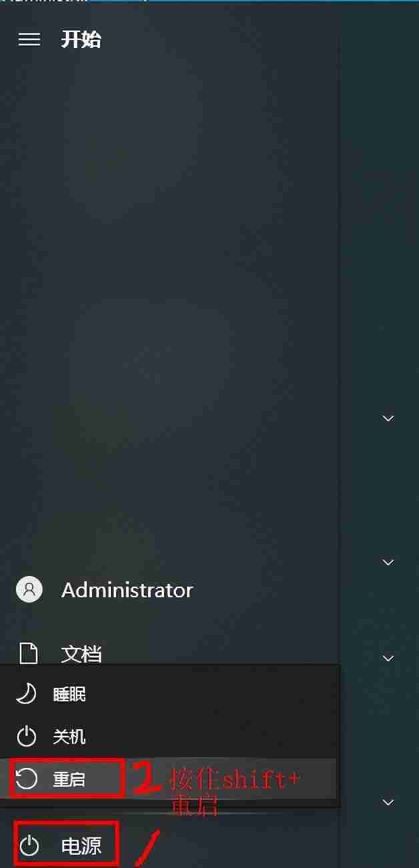Select the Administrator account name
The height and width of the screenshot is (868, 419).
(127, 590)
